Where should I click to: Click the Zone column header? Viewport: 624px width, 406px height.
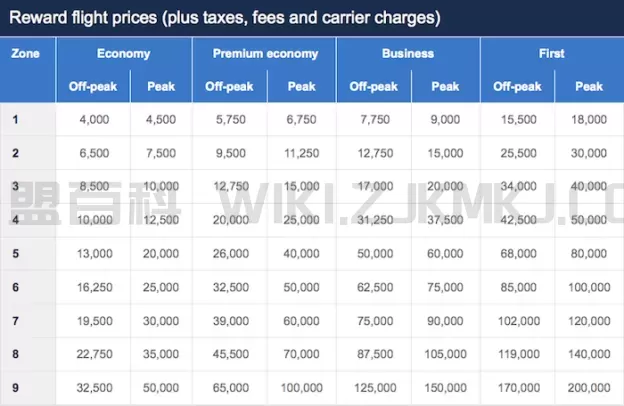pos(25,54)
